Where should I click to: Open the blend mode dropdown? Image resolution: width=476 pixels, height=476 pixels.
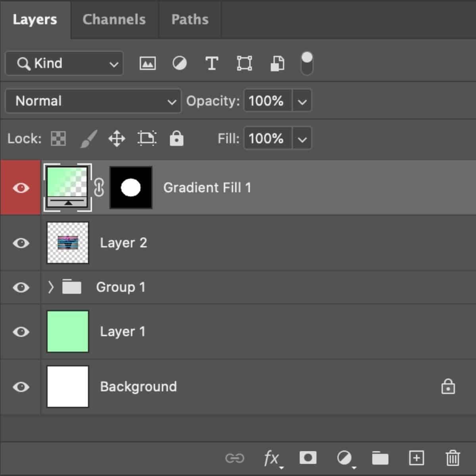click(92, 101)
